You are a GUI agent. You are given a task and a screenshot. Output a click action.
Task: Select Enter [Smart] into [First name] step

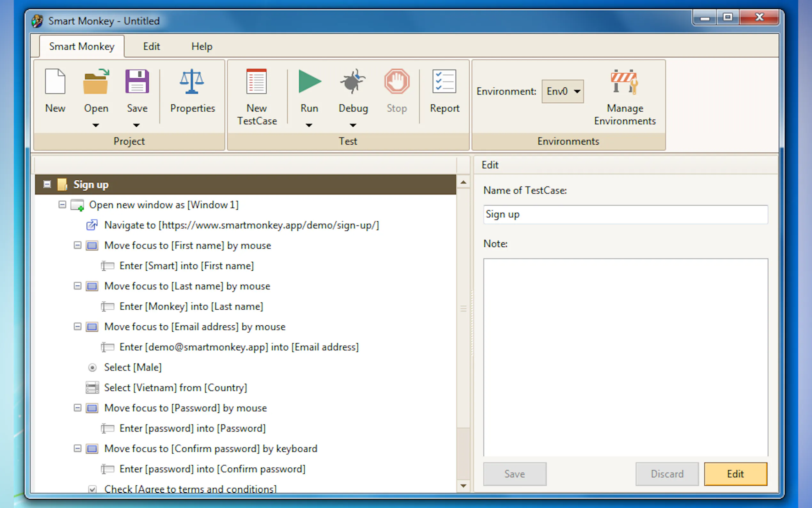click(x=187, y=266)
